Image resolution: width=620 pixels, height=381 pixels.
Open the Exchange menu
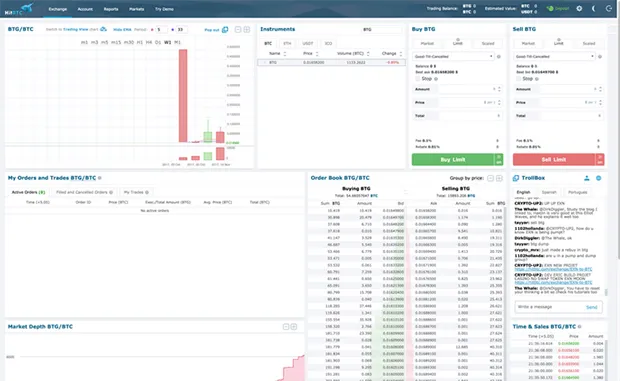coord(58,9)
